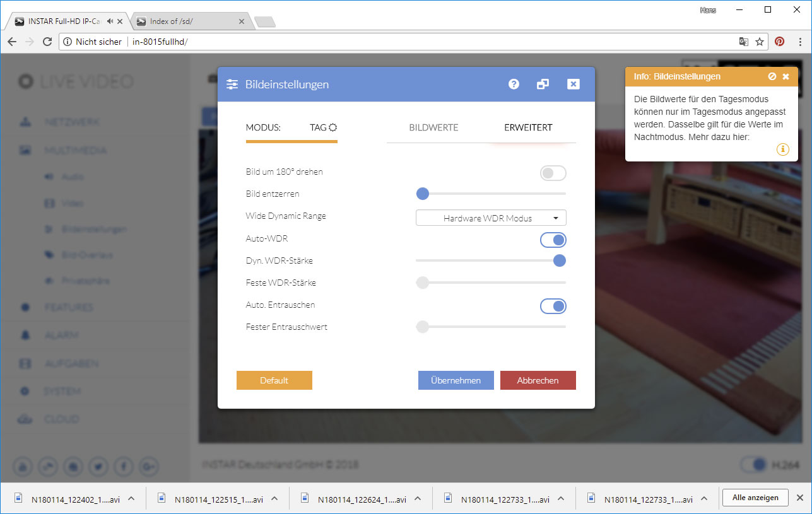Screen dimensions: 812x514
Task: Turn off Auto-WDR switch
Action: tap(553, 240)
